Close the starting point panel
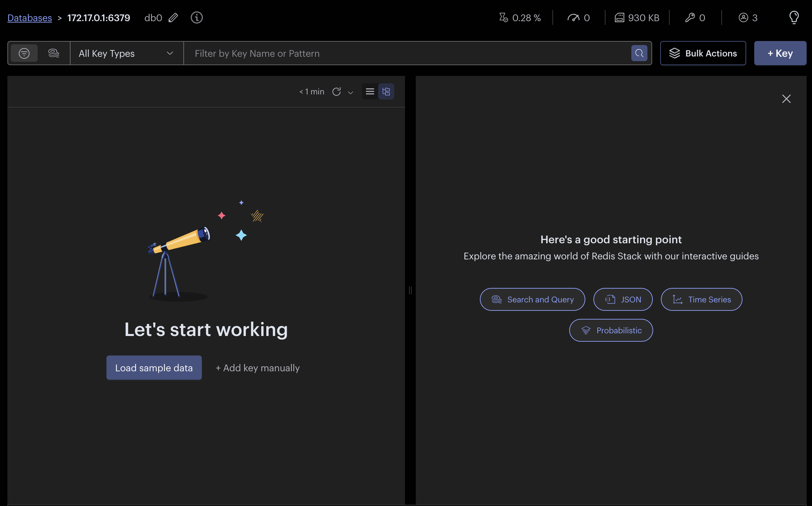The height and width of the screenshot is (506, 812). (x=786, y=99)
